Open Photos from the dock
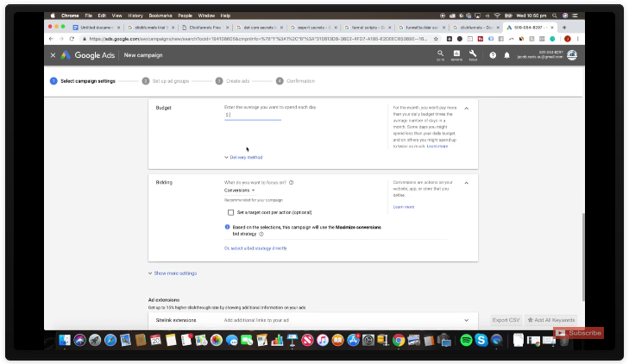The width and height of the screenshot is (629, 364). click(217, 341)
